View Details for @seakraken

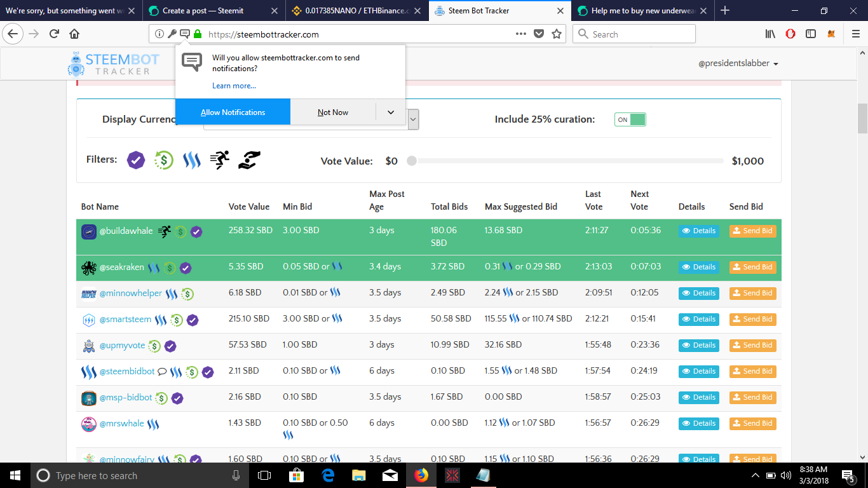699,268
